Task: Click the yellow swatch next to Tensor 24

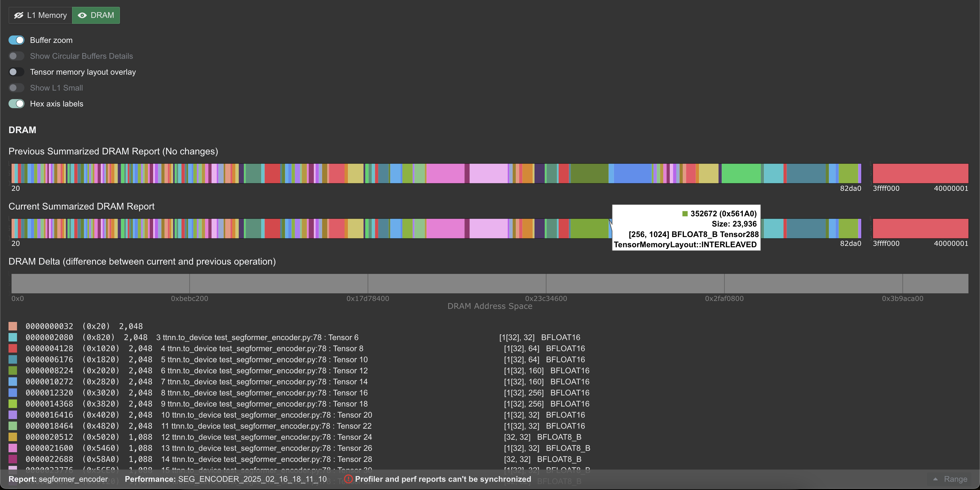Action: pyautogui.click(x=13, y=437)
